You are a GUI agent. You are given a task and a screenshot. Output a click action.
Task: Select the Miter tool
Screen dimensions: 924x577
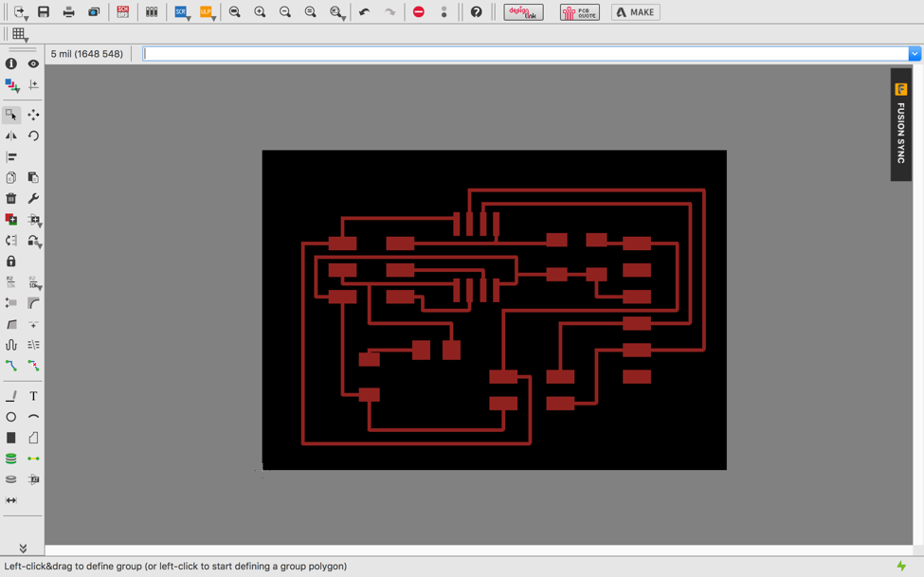(x=33, y=303)
